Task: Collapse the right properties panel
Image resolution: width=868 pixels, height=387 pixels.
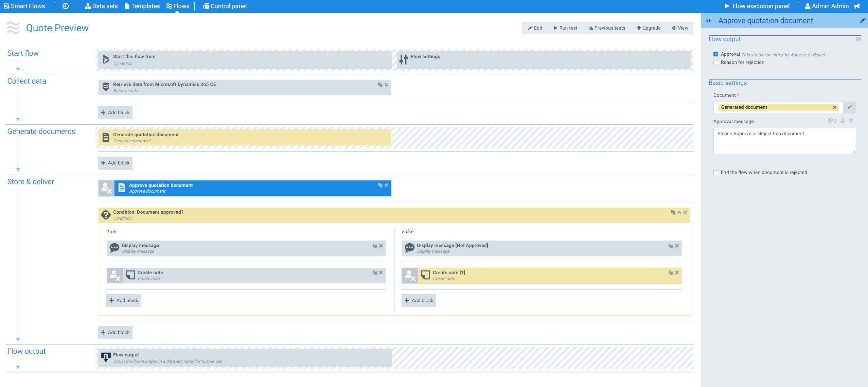Action: 708,21
